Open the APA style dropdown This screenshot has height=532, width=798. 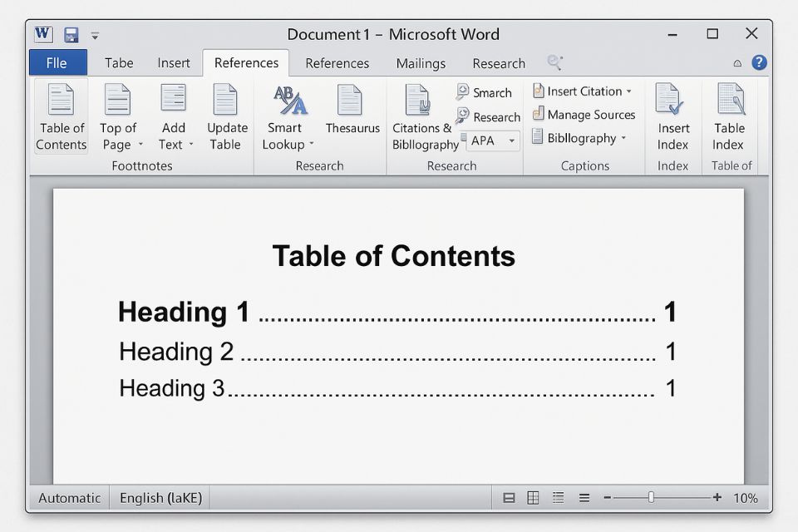[511, 141]
